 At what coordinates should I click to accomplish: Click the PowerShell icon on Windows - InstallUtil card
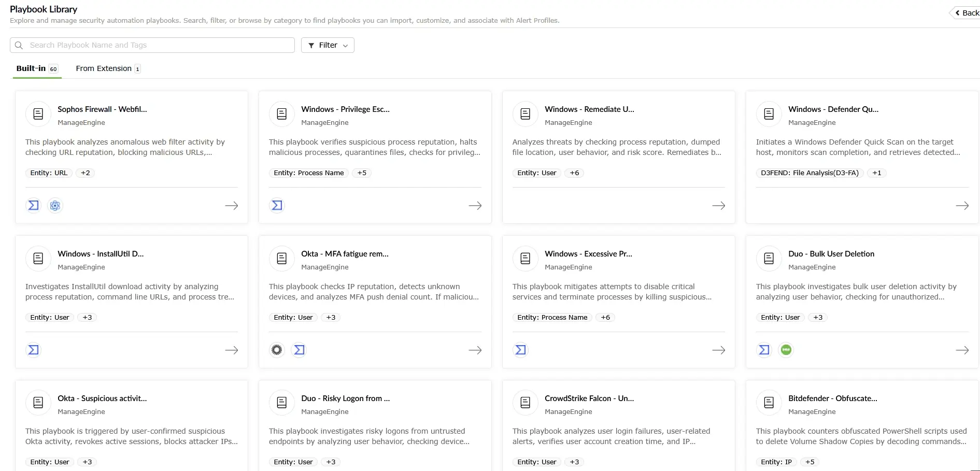pos(33,350)
